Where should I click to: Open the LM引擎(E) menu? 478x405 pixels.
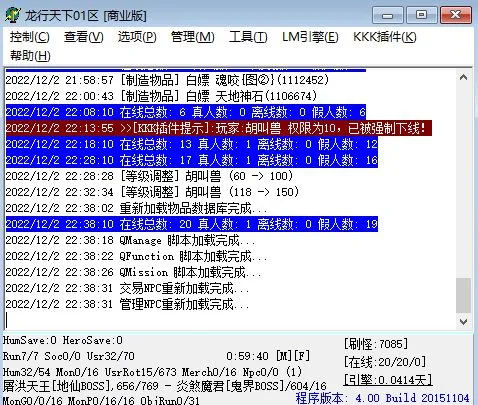tap(310, 37)
